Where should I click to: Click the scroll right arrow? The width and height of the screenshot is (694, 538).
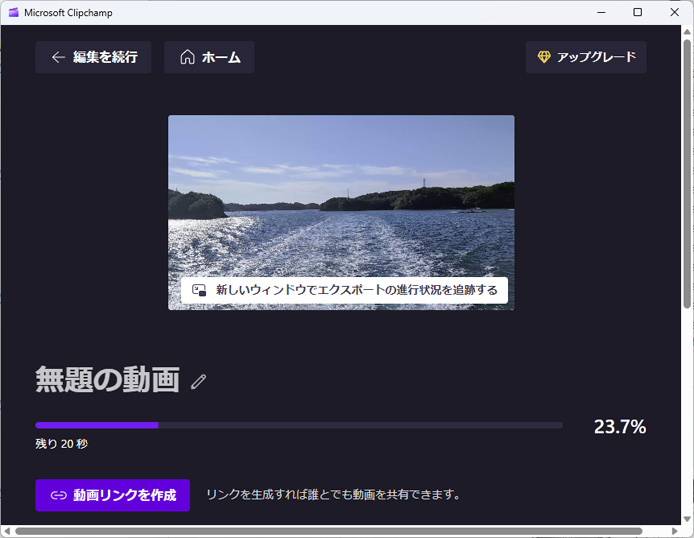coord(675,531)
